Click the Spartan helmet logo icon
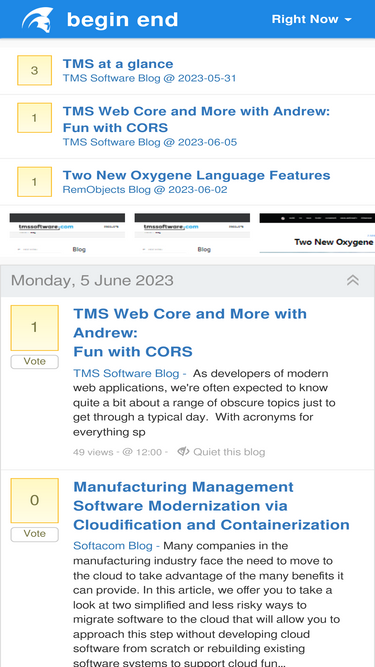The height and width of the screenshot is (667, 375). (x=37, y=20)
